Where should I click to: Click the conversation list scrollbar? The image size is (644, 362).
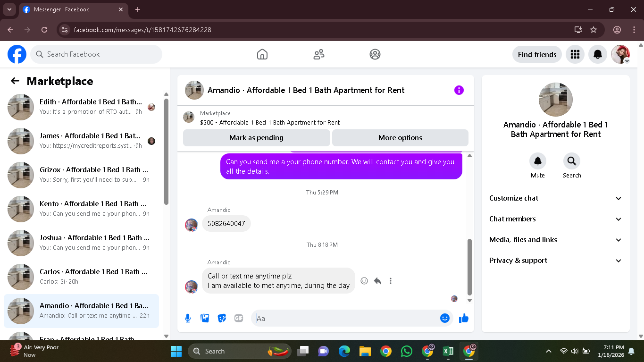(166, 151)
